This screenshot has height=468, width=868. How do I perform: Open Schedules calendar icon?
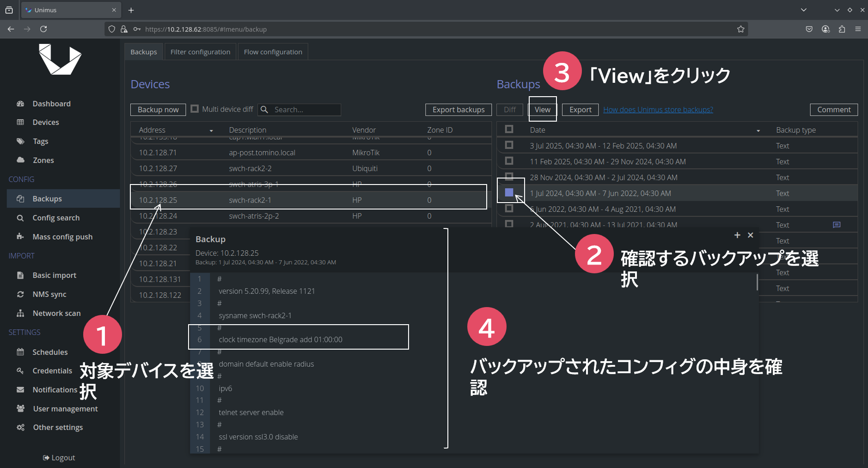[x=20, y=352]
